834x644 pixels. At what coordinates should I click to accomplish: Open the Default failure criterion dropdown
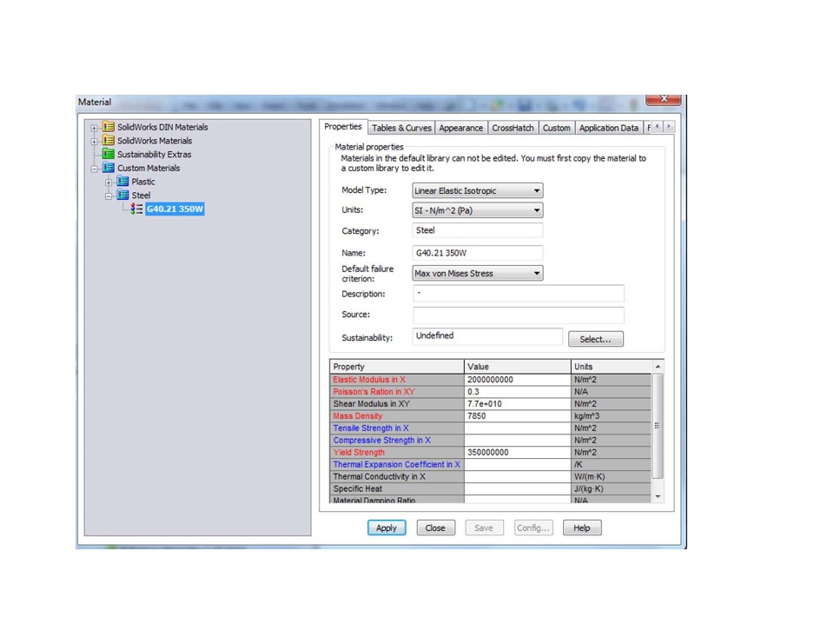(x=477, y=273)
